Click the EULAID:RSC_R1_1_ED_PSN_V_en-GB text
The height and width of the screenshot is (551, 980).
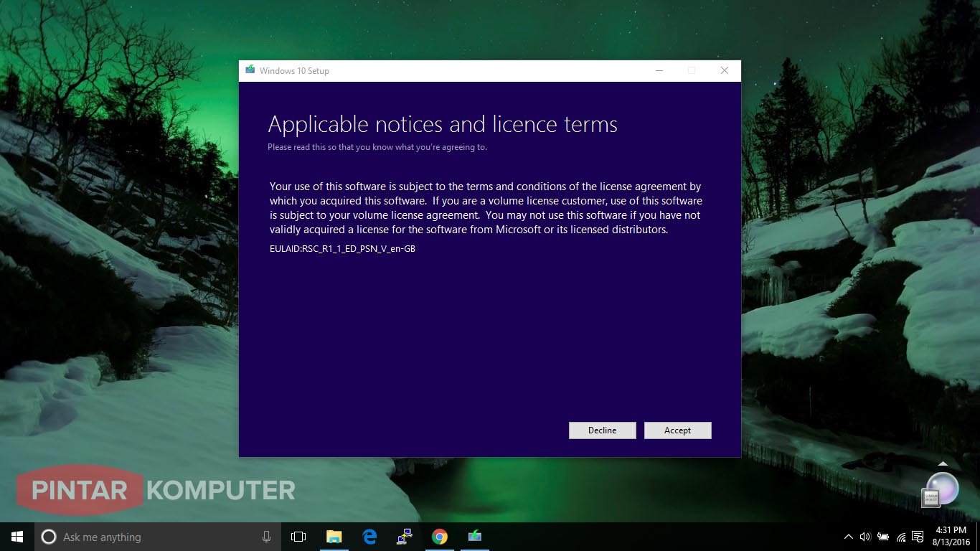(342, 249)
